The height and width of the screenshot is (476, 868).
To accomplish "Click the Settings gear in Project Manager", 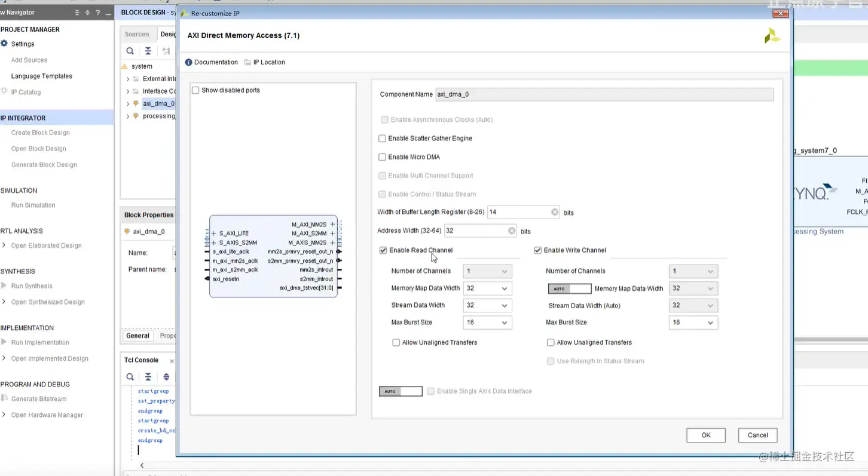I will coord(4,44).
